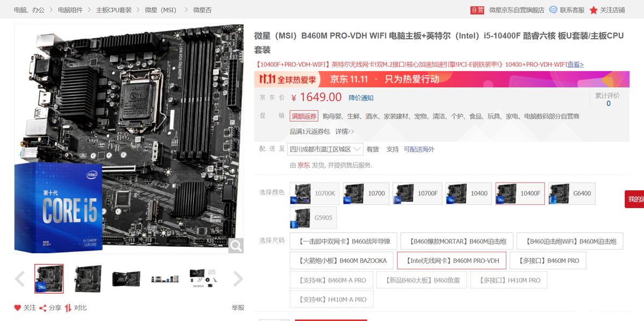Select the 10400F bundle option
This screenshot has height=321, width=644.
[x=520, y=194]
